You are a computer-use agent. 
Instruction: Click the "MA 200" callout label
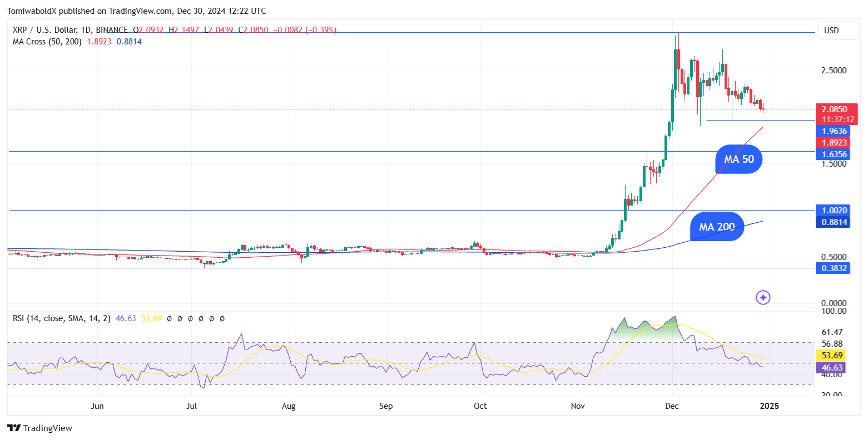[x=717, y=227]
